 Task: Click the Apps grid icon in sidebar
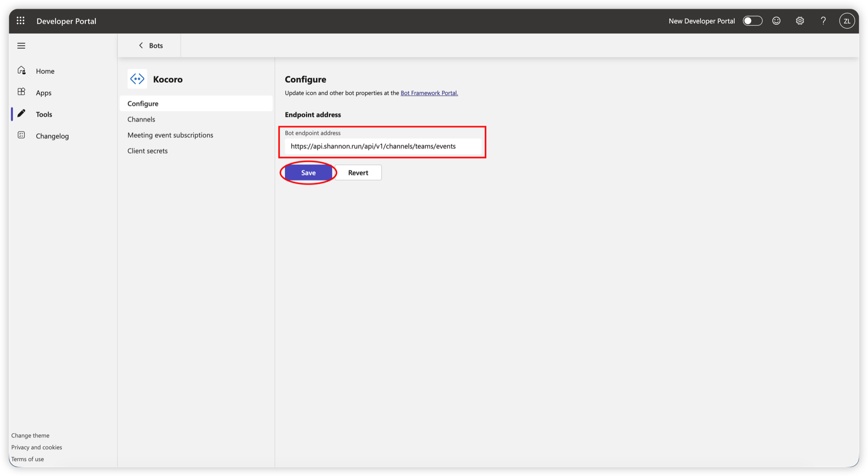click(x=21, y=92)
